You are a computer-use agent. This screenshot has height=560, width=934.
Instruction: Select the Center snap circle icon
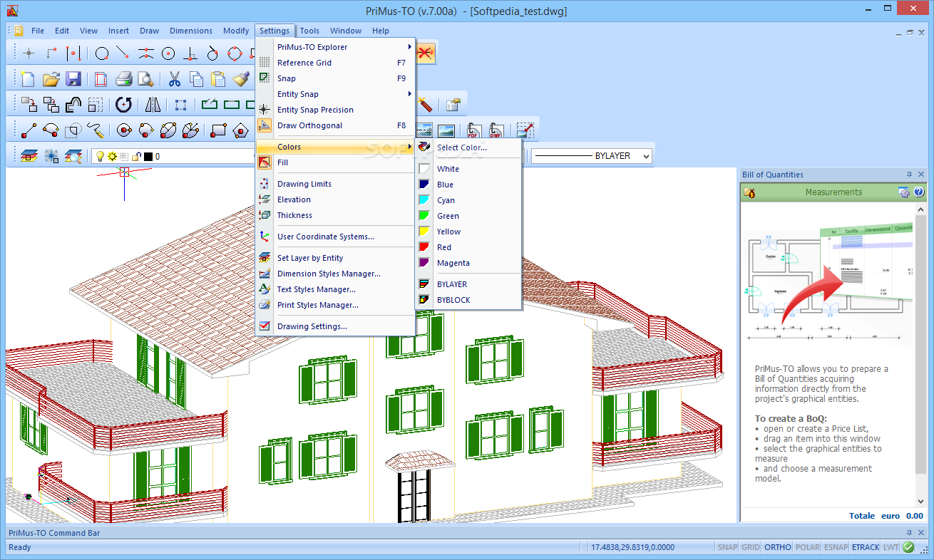[x=168, y=53]
